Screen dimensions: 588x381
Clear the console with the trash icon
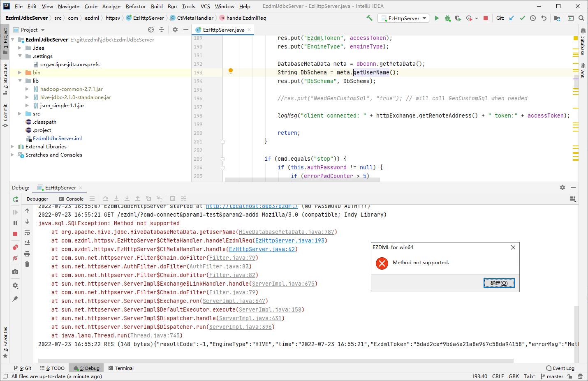tap(27, 264)
